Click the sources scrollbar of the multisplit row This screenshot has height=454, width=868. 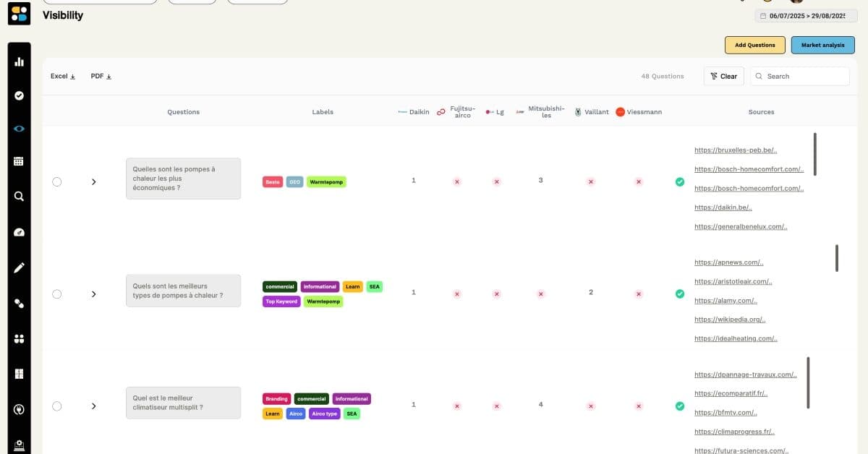(x=808, y=382)
